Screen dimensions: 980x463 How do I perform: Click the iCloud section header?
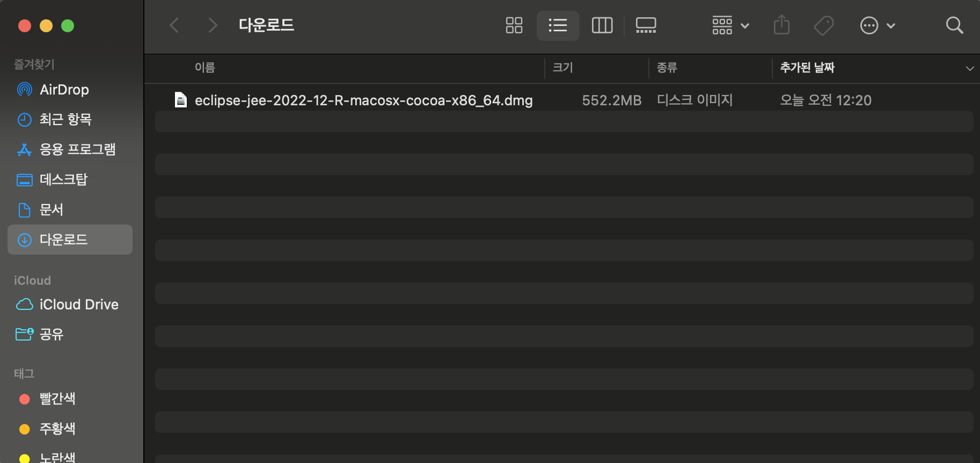pos(32,280)
